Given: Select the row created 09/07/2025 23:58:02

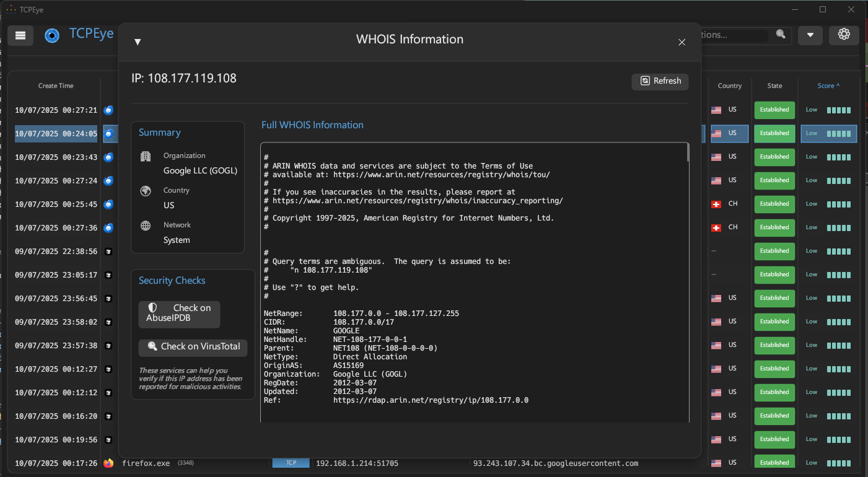Looking at the screenshot, I should coord(56,322).
